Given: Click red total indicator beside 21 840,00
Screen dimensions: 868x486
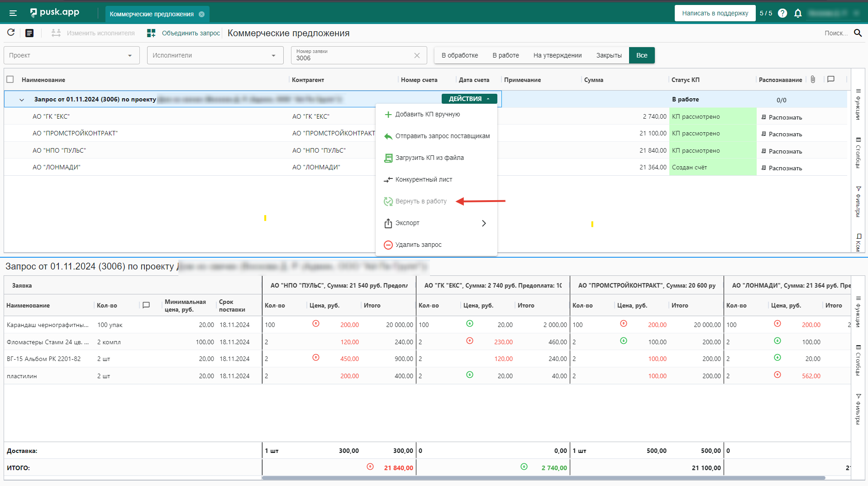Looking at the screenshot, I should 370,467.
